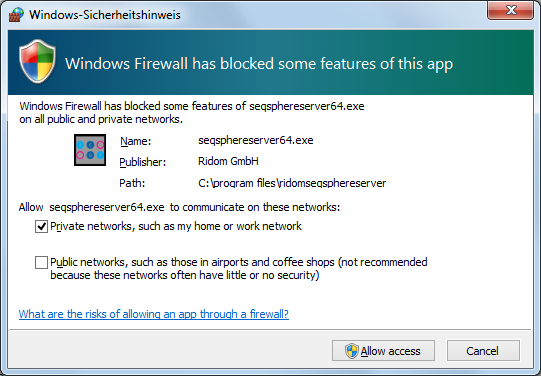Click the Public networks label text
Viewport: 541px width, 376px height.
pos(239,268)
